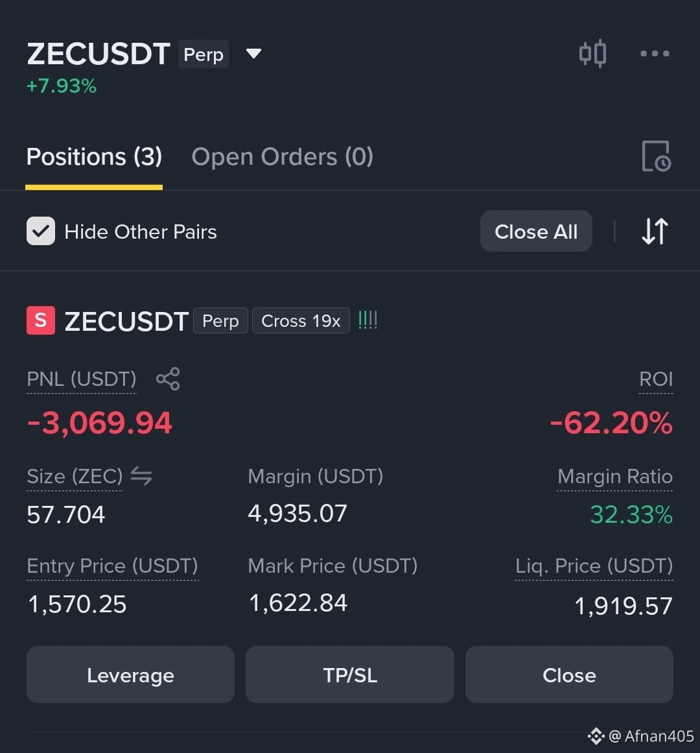The image size is (700, 753).
Task: Adjust position with Leverage button
Action: [130, 675]
